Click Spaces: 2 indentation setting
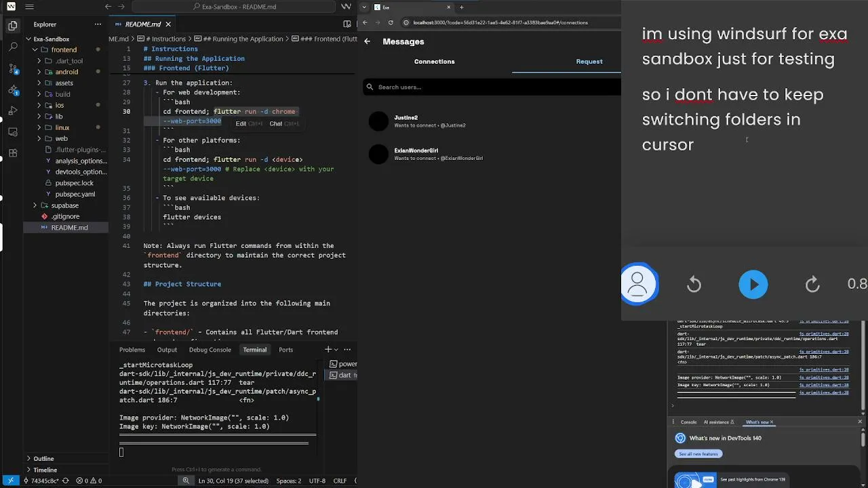The image size is (868, 488). tap(289, 481)
